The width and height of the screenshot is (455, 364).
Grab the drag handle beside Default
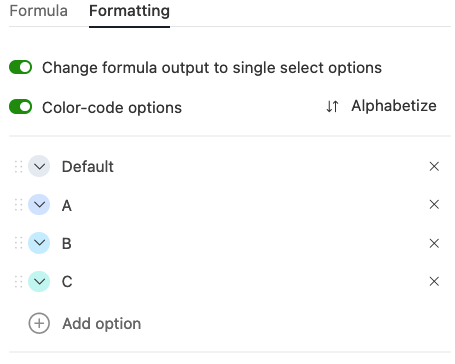19,166
